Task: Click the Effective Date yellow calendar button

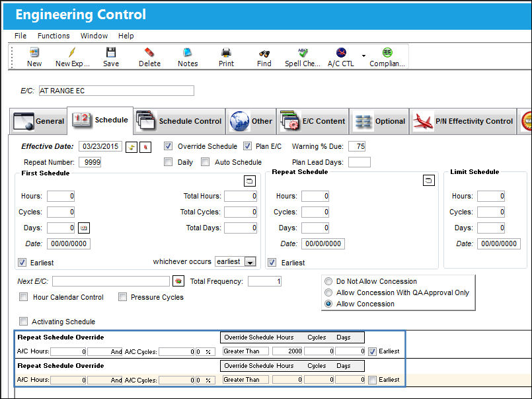Action: pos(132,147)
